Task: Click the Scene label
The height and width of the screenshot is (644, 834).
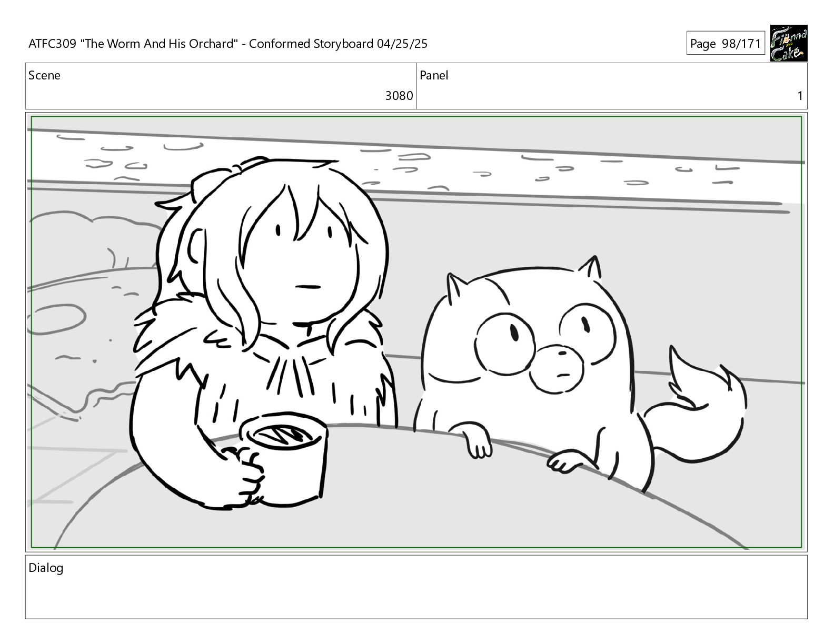Action: 44,75
